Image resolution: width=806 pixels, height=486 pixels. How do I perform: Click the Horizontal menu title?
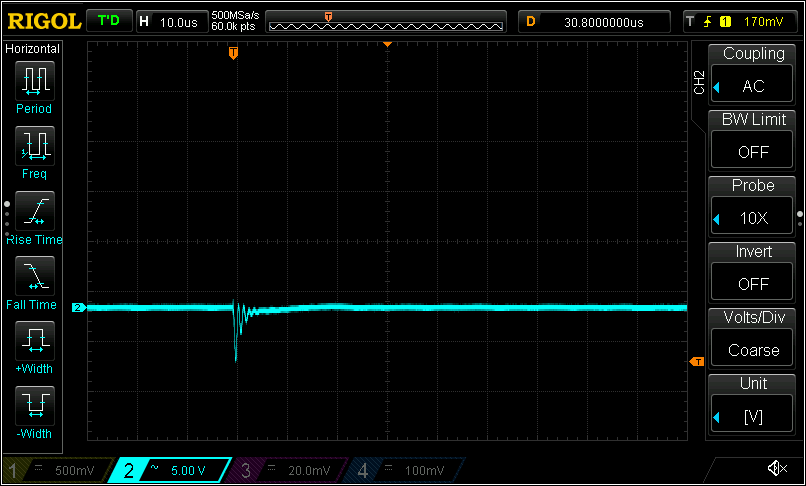(x=32, y=49)
